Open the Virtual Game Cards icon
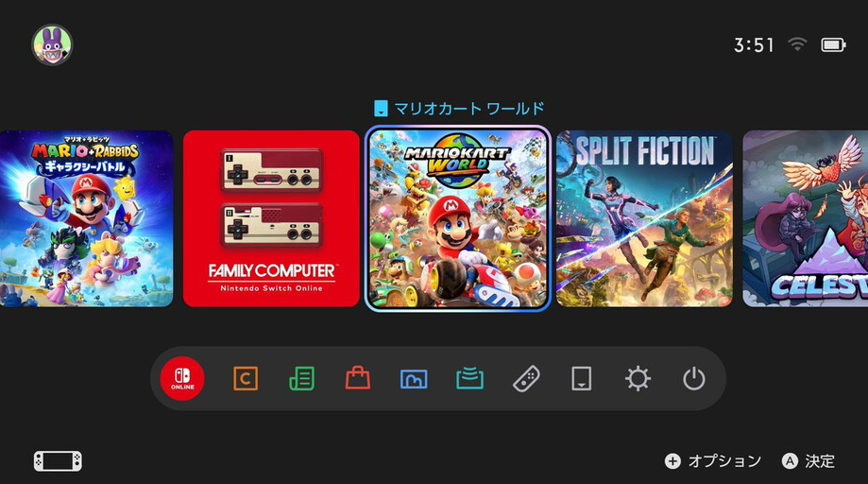The width and height of the screenshot is (868, 484). tap(581, 379)
